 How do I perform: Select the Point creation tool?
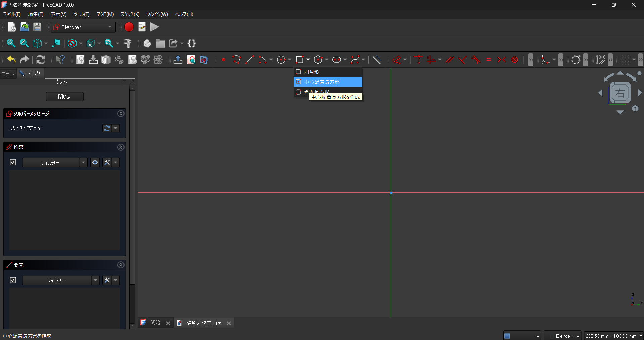[x=224, y=60]
